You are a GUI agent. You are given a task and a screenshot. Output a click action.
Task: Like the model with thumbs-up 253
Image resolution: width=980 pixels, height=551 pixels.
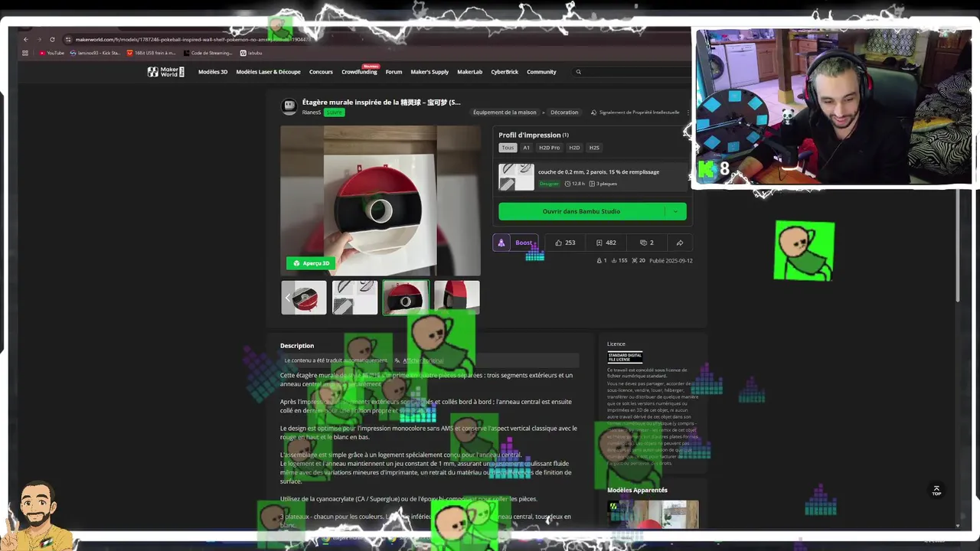(x=565, y=243)
